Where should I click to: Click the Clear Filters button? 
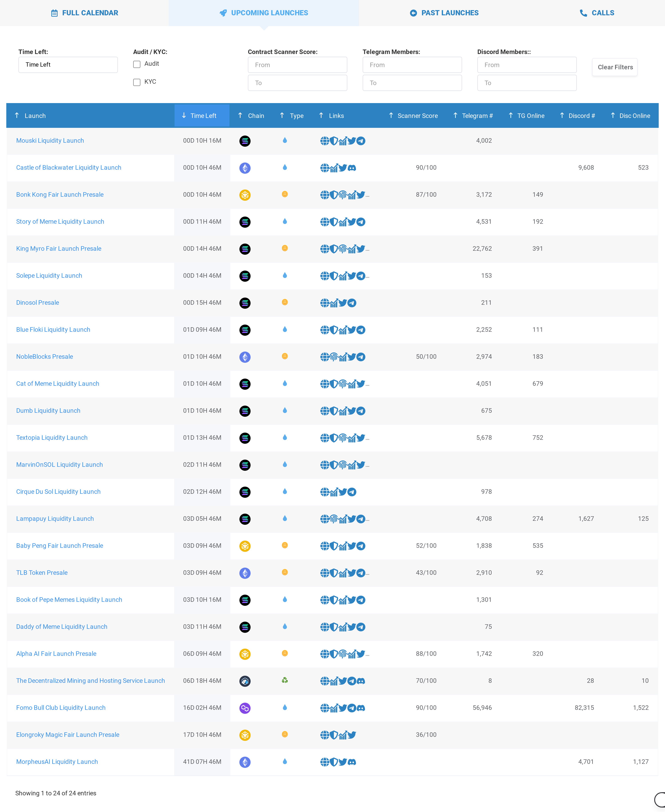(615, 67)
